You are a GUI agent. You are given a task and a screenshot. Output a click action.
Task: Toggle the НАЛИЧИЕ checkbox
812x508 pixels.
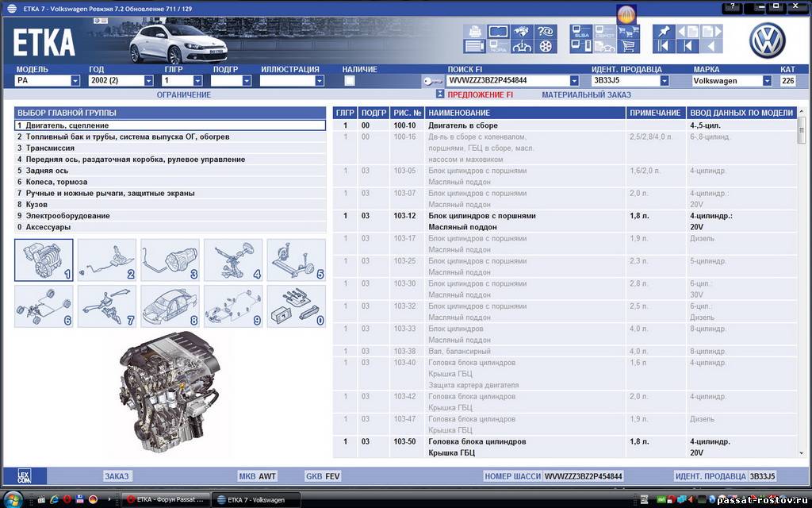(350, 81)
